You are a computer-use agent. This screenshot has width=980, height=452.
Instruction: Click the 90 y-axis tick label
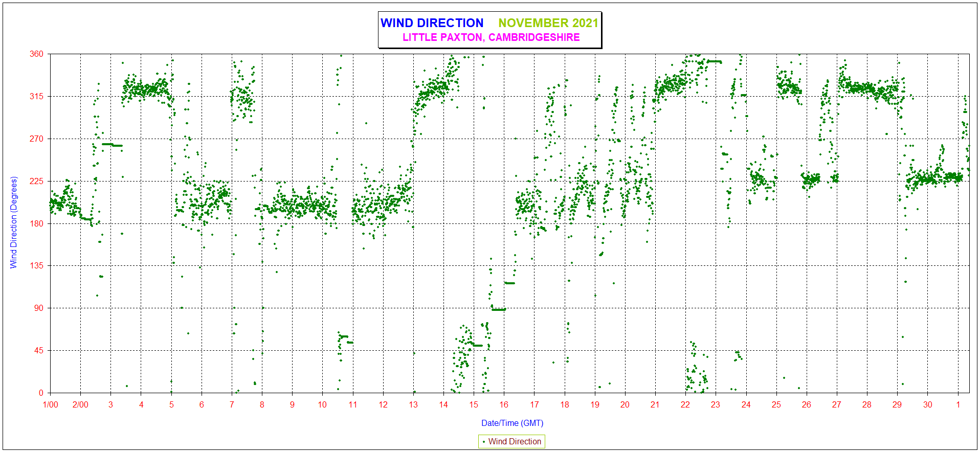pyautogui.click(x=39, y=308)
